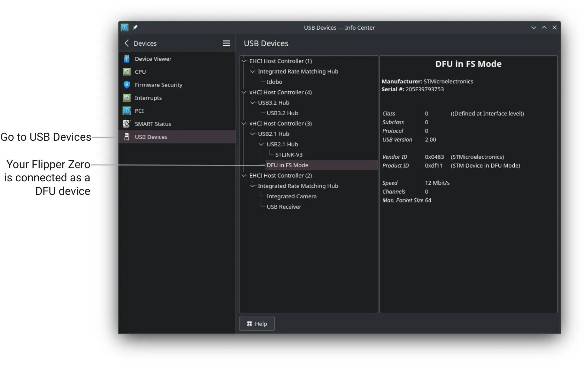Go back using the arrow beside Devices
Screen dimensions: 588x369
coord(127,43)
